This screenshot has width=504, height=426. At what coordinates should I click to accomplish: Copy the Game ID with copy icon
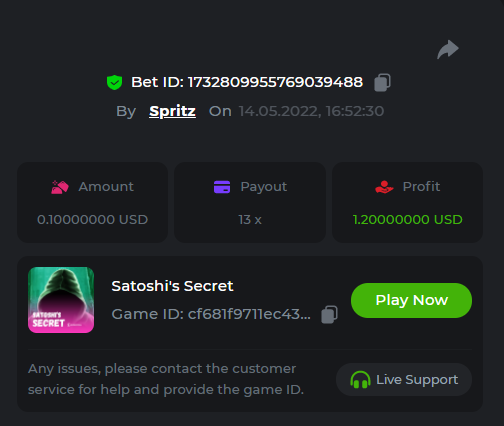[x=329, y=314]
